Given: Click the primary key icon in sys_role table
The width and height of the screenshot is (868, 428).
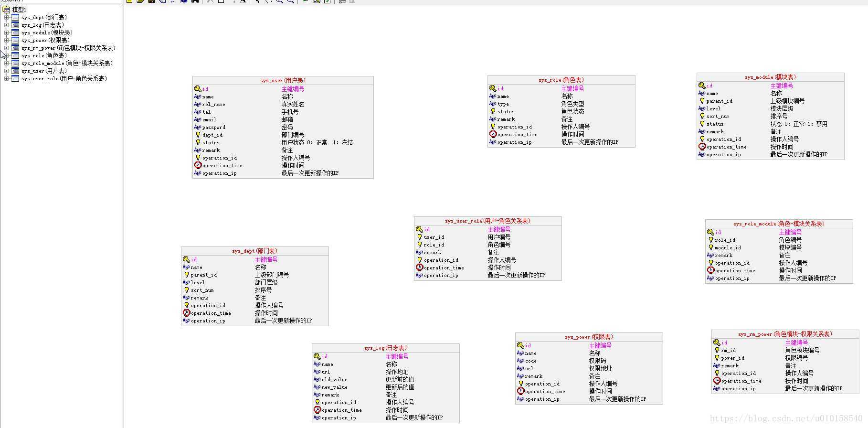Looking at the screenshot, I should (x=493, y=88).
